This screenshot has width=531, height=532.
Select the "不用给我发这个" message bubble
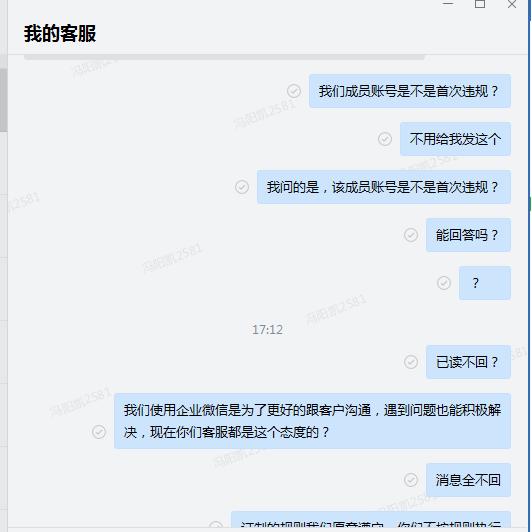pos(455,139)
